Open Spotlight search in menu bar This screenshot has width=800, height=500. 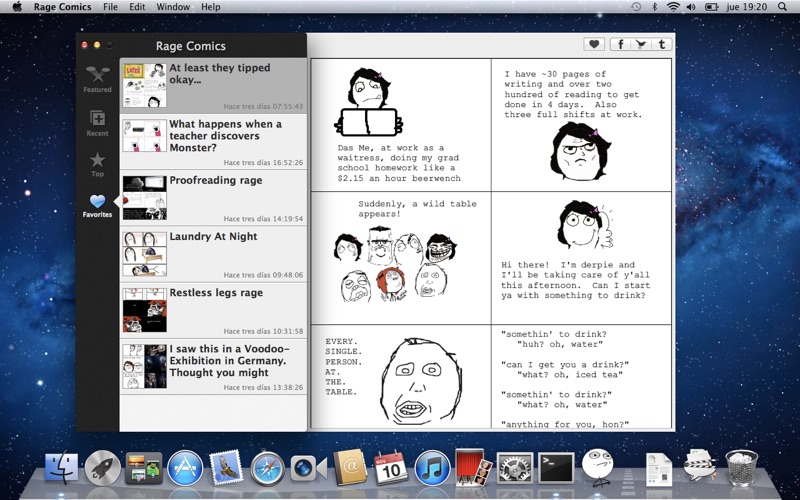(782, 7)
